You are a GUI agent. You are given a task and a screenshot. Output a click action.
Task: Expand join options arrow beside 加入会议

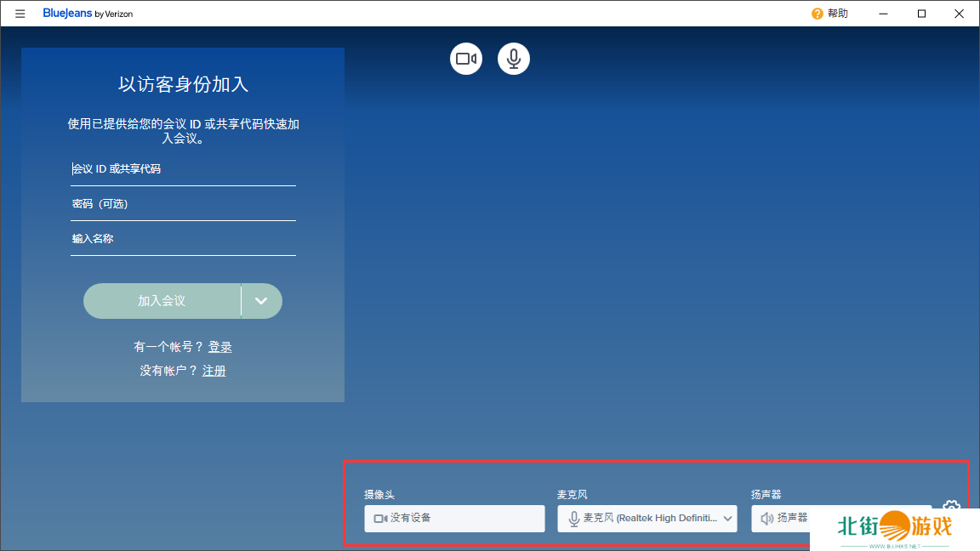(x=262, y=301)
